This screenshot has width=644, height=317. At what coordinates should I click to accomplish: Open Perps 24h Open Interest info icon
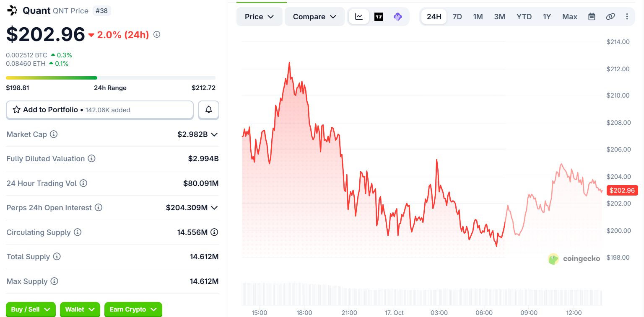tap(99, 208)
